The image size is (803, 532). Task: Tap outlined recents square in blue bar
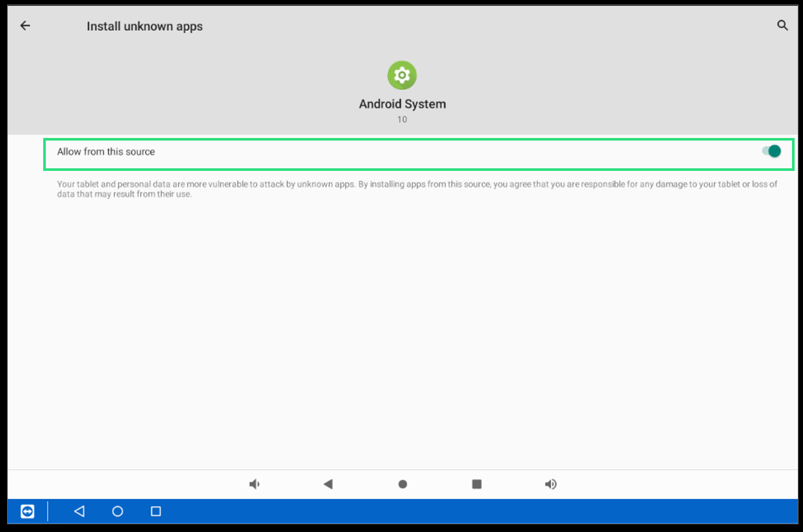155,511
